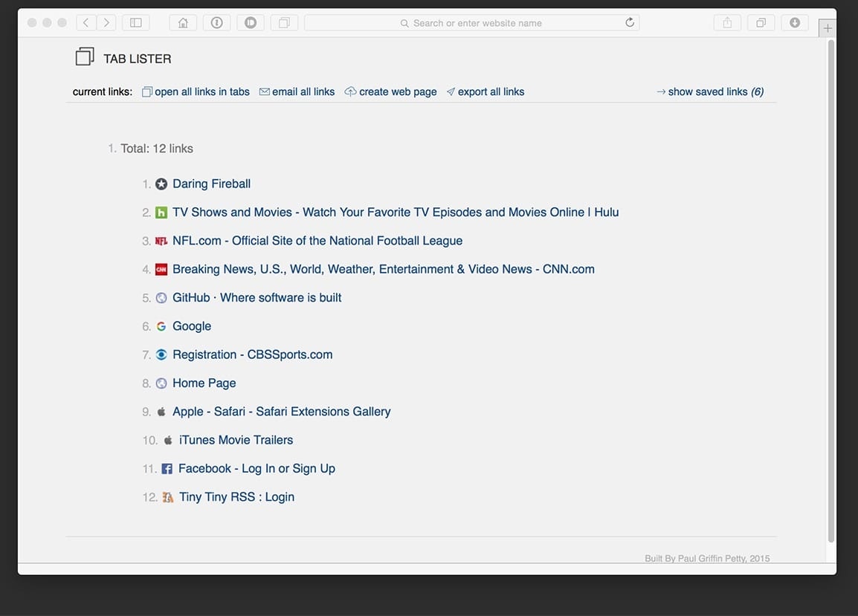The height and width of the screenshot is (616, 858).
Task: Go back using the toolbar back arrow
Action: [86, 22]
